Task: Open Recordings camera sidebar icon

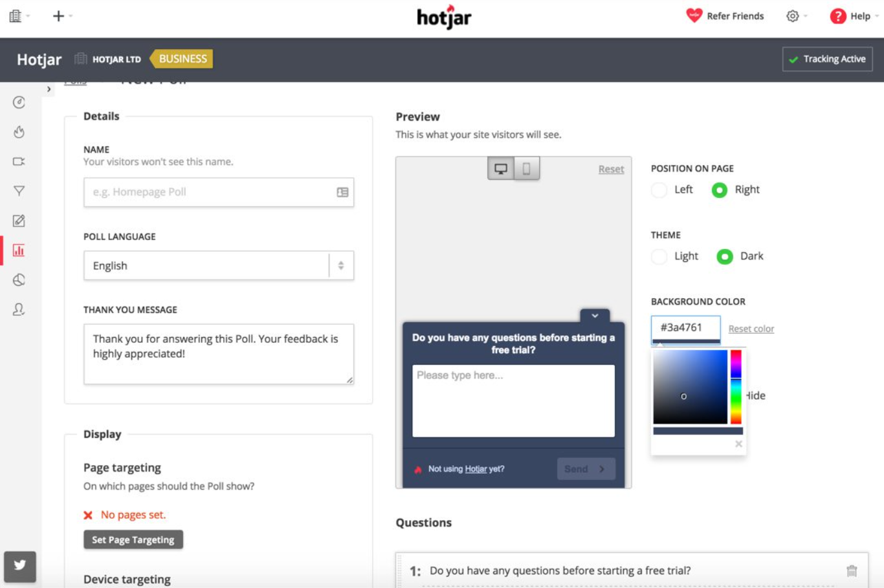Action: pos(19,162)
